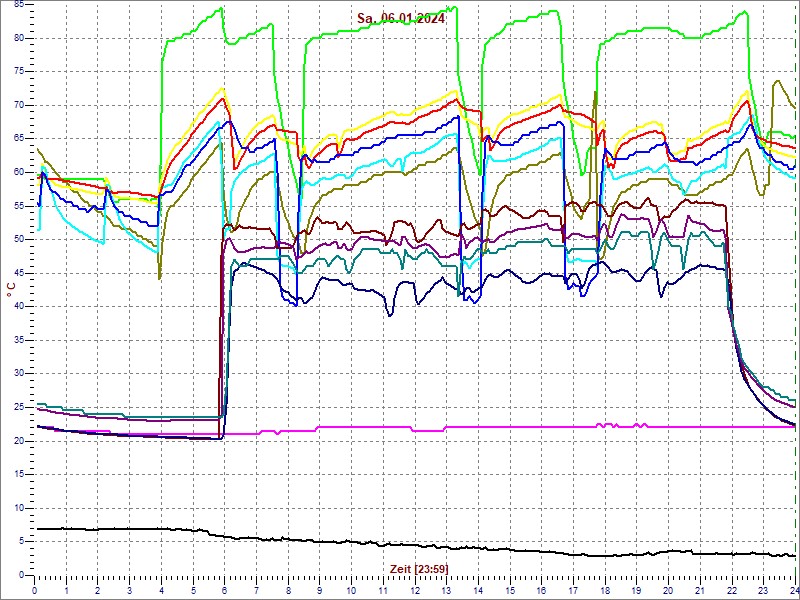
Task: Click hour 23 on the time axis
Action: click(x=763, y=590)
